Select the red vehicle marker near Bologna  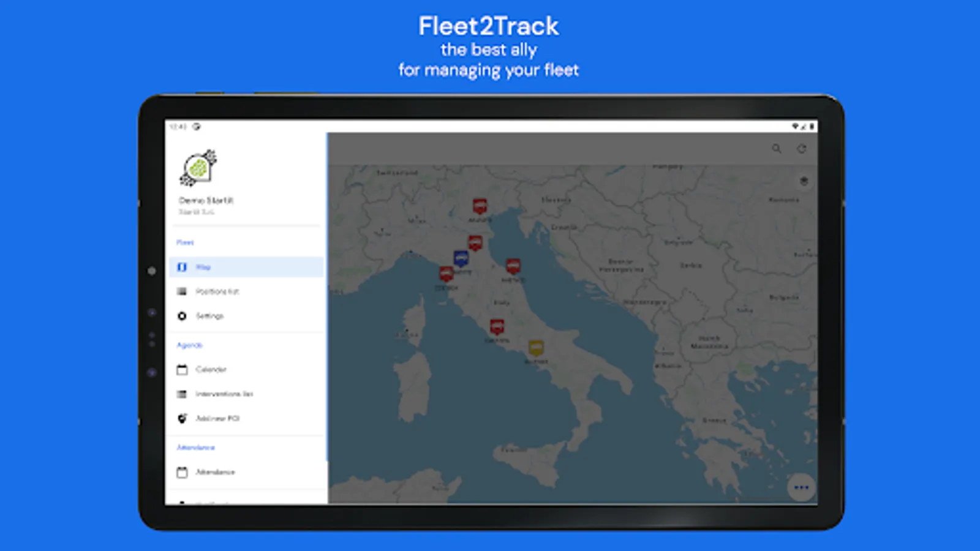pyautogui.click(x=475, y=243)
